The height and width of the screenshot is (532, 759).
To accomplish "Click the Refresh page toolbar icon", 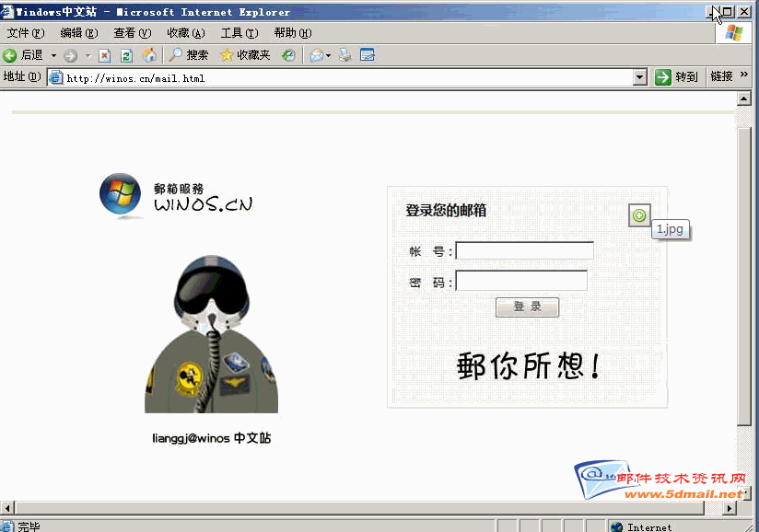I will coord(126,55).
